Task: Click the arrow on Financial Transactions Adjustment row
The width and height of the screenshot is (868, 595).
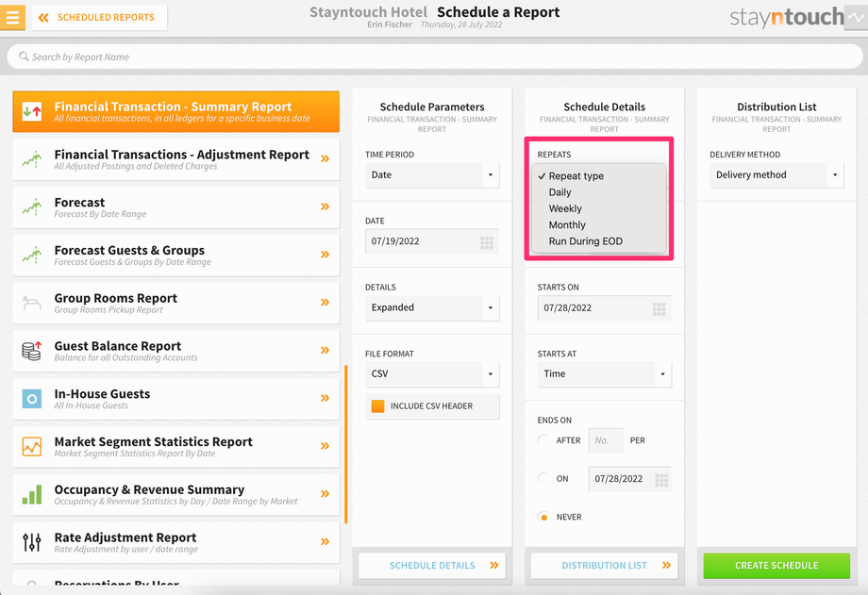Action: (x=325, y=158)
